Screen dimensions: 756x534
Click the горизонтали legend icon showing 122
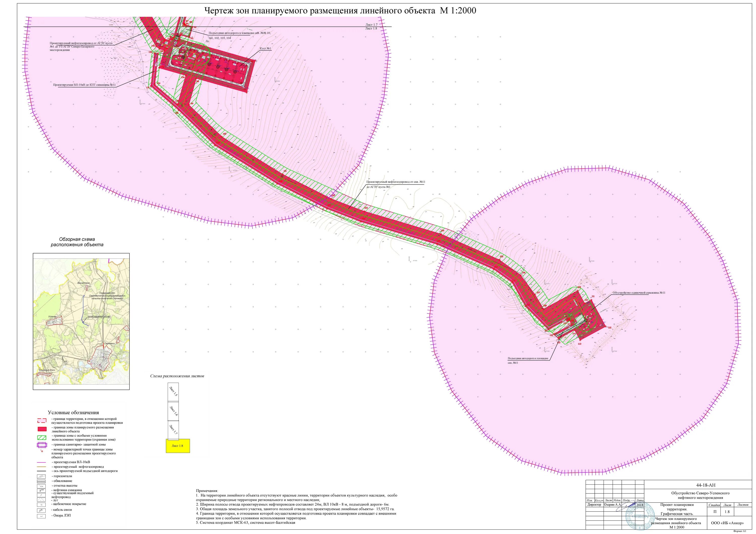pos(42,476)
